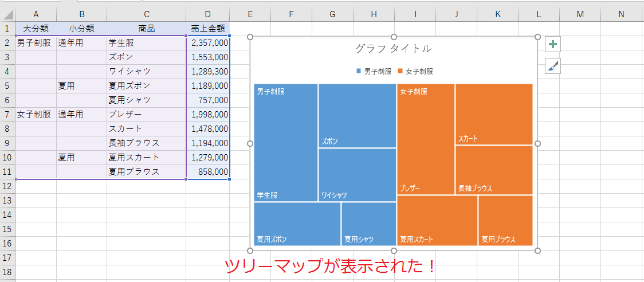Click cell 夏用スカート in column C
This screenshot has width=644, height=282.
147,158
